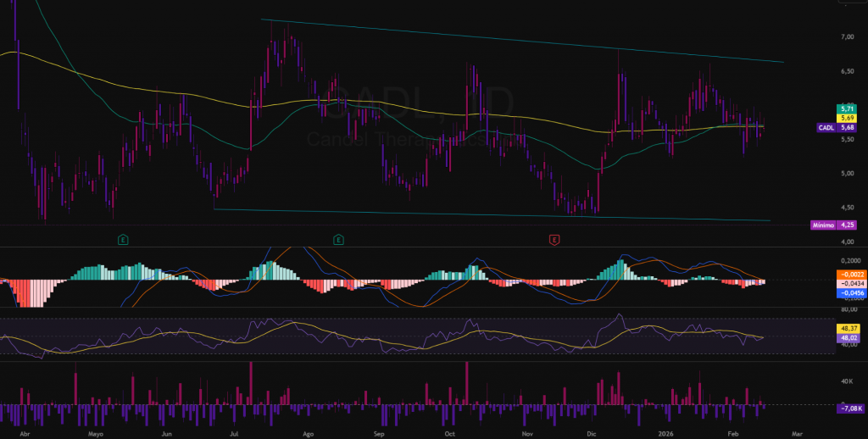Click the Jun label on time axis
The width and height of the screenshot is (868, 439).
pos(167,434)
